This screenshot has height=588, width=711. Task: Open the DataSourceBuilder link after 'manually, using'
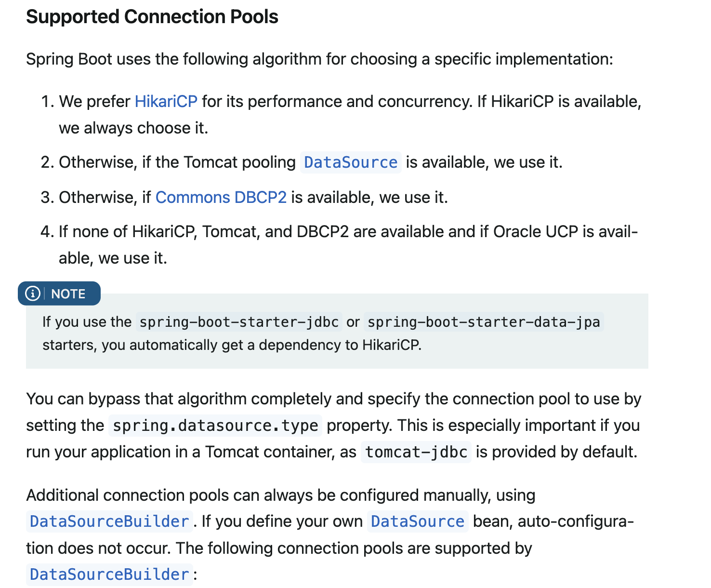[109, 521]
